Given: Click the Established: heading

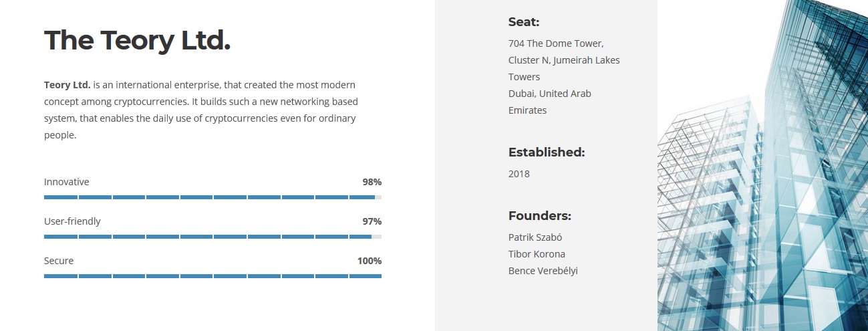Looking at the screenshot, I should pos(547,152).
